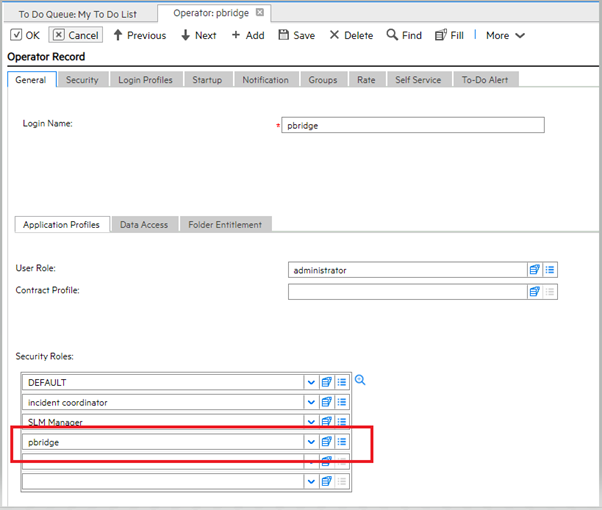
Task: Click the last empty security role field
Action: point(163,482)
